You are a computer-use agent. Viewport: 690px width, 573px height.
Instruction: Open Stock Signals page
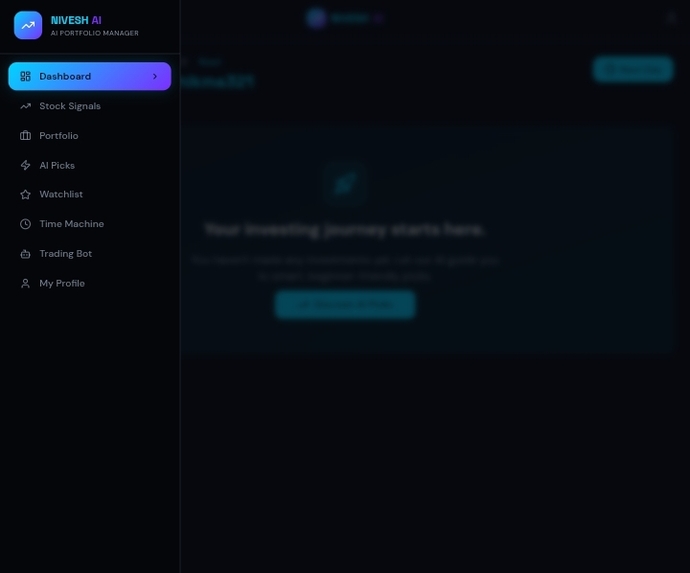(x=90, y=106)
